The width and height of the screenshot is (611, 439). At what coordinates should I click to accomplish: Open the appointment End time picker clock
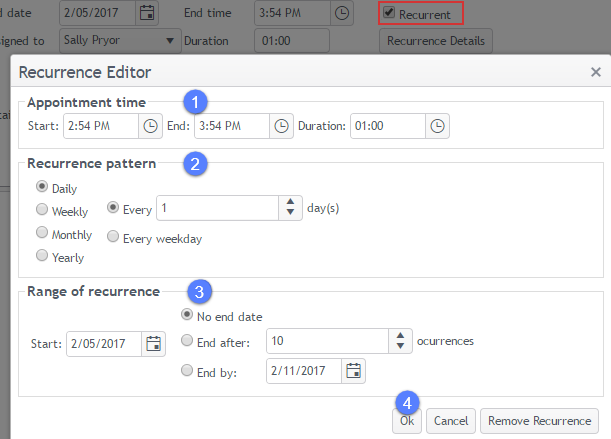[282, 126]
